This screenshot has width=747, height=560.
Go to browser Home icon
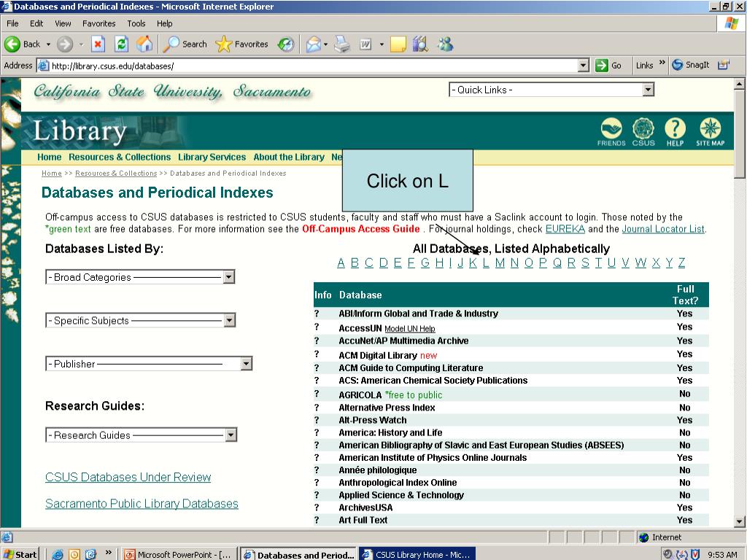click(144, 44)
